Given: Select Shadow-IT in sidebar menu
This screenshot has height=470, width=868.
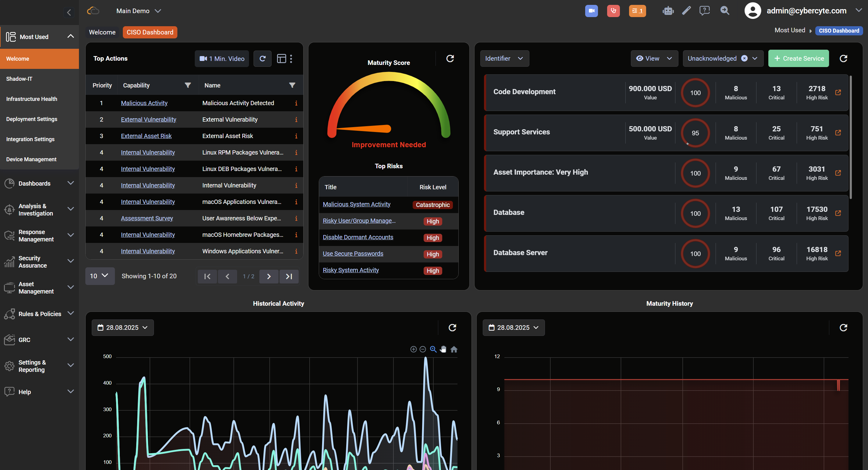Looking at the screenshot, I should 19,79.
